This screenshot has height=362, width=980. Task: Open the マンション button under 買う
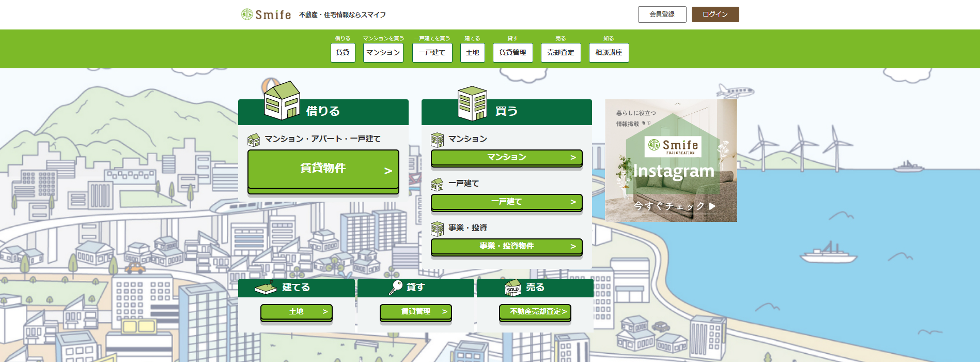click(507, 158)
